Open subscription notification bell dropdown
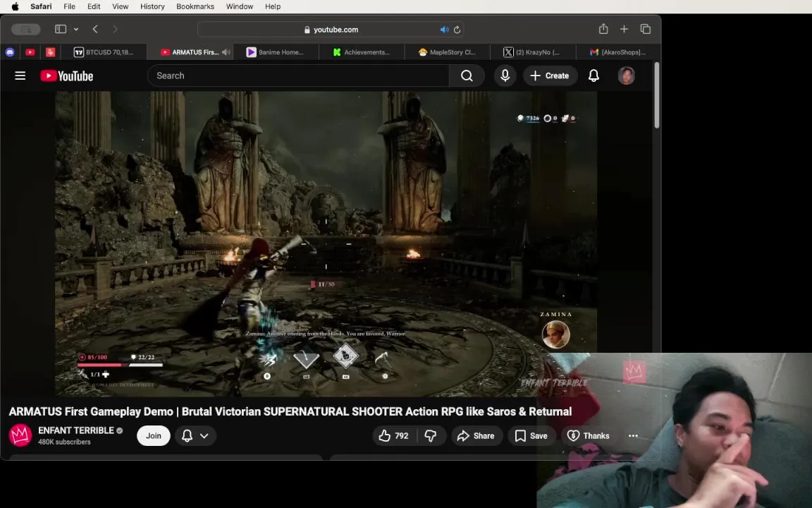Image resolution: width=812 pixels, height=508 pixels. (x=195, y=435)
